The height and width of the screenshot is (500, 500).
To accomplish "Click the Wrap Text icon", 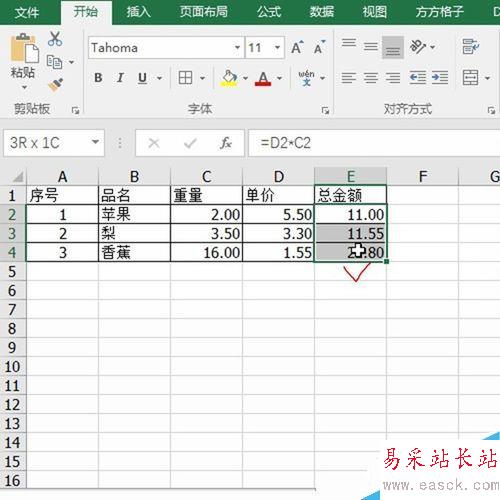I will coord(471,47).
